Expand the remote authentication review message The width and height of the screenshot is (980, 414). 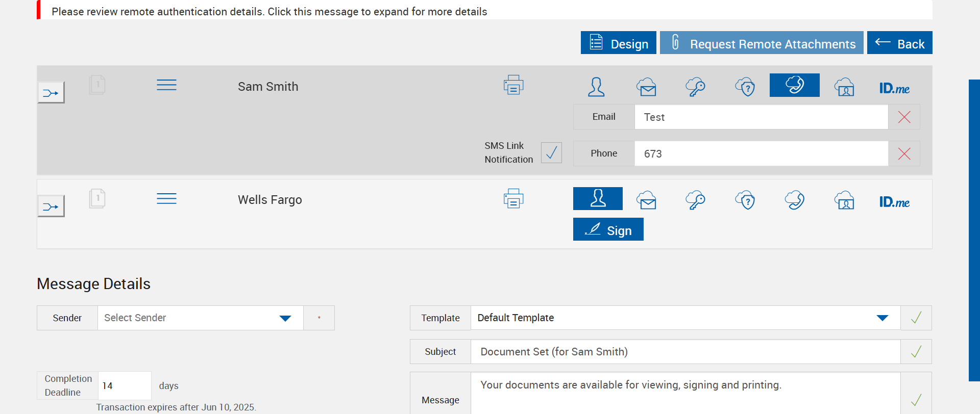tap(269, 11)
